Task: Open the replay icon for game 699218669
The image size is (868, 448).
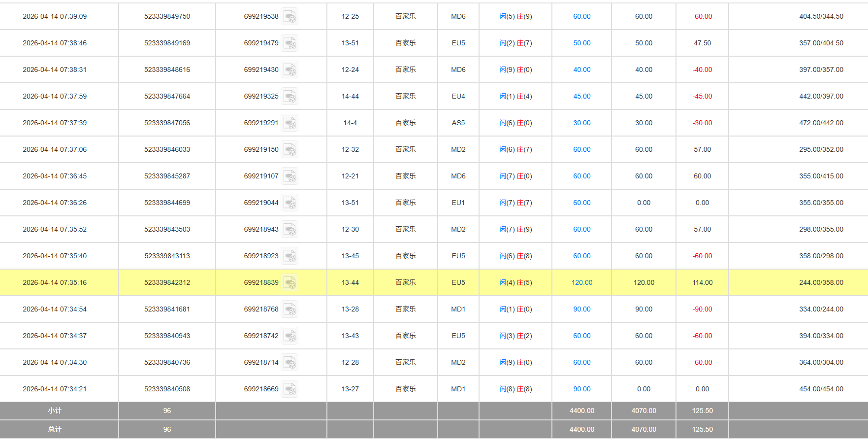Action: (x=289, y=389)
